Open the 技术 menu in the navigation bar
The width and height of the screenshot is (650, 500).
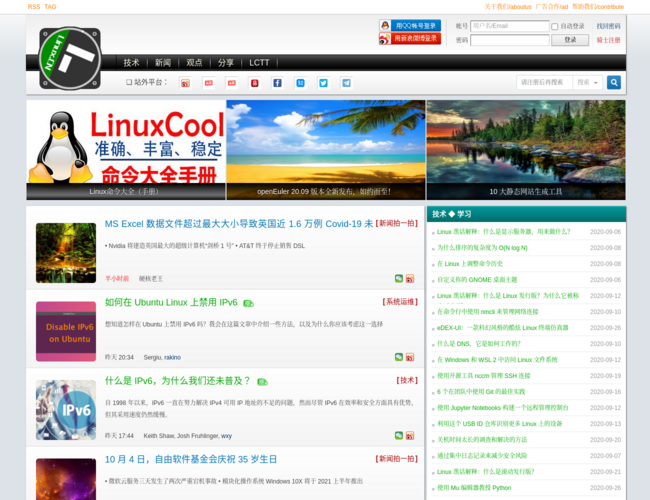(131, 63)
